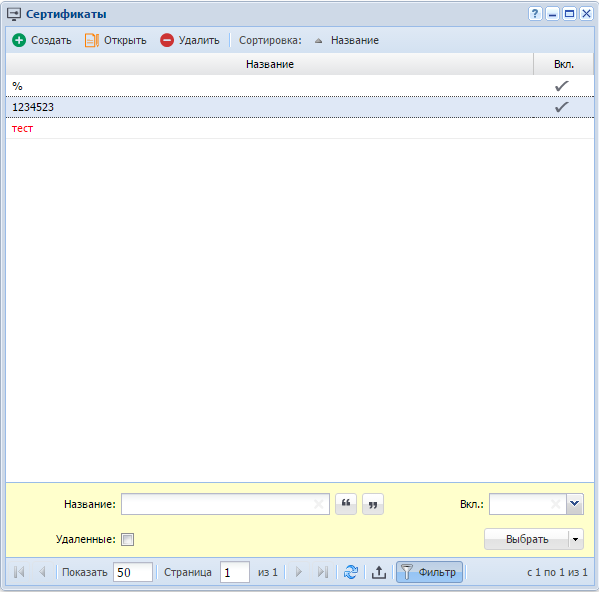599x592 pixels.
Task: Go to first page icon
Action: [x=19, y=572]
